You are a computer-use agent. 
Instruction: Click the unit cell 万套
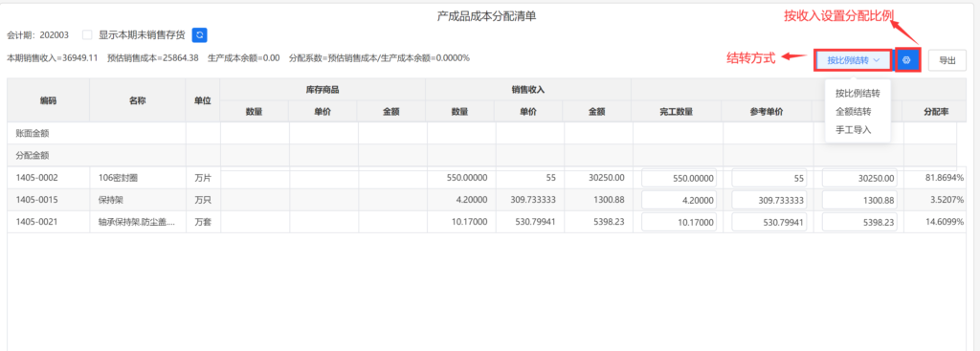[203, 222]
